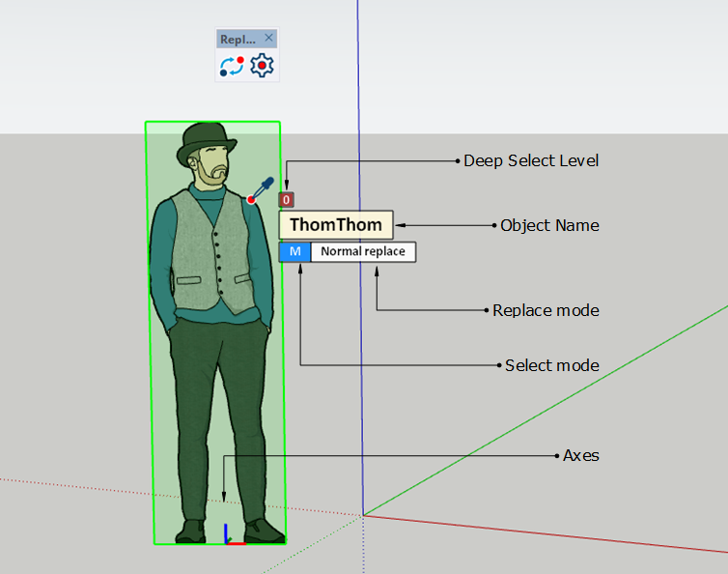
Task: Click the Object Name annotation text
Action: pos(549,225)
